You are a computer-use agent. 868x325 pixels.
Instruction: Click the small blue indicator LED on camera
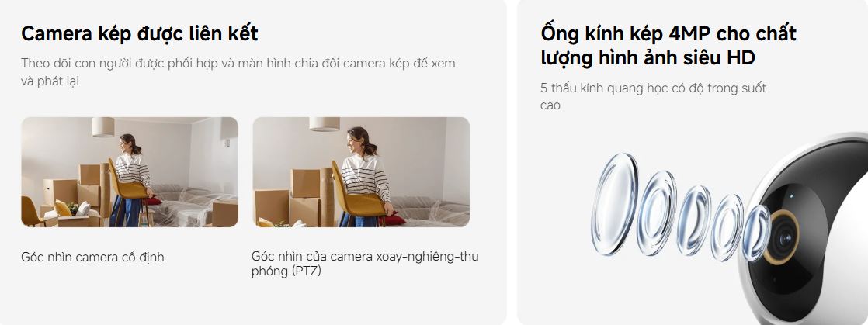click(790, 195)
